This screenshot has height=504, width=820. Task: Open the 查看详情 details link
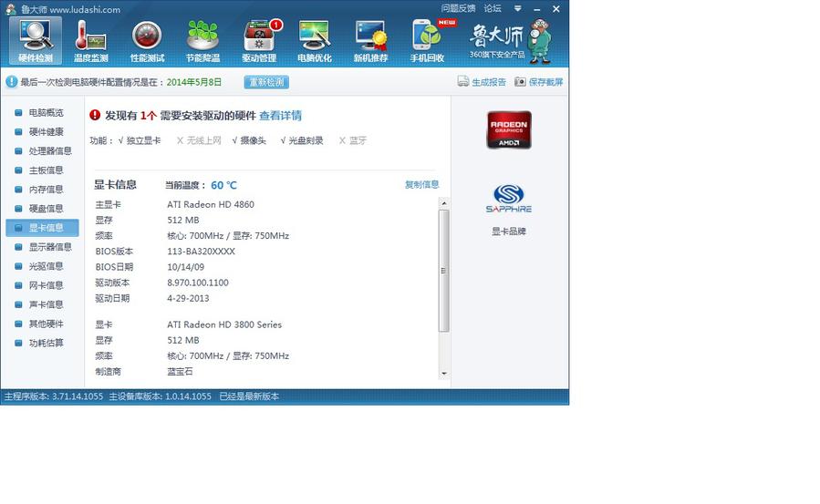[x=280, y=116]
